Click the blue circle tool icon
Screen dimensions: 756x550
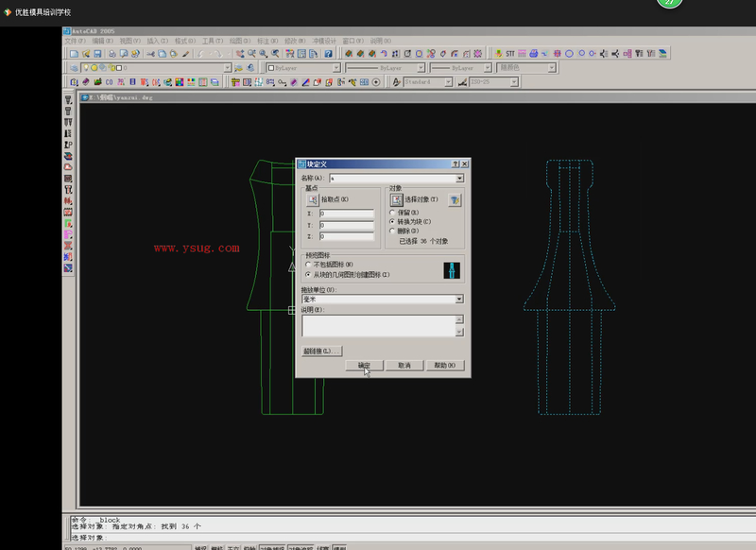(569, 54)
